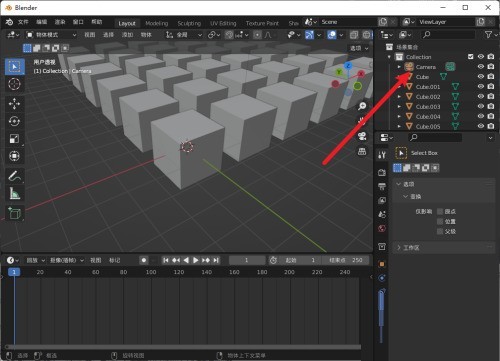Open the viewport options dropdown at top right
Screen dimensions: 500x361
pos(359,48)
